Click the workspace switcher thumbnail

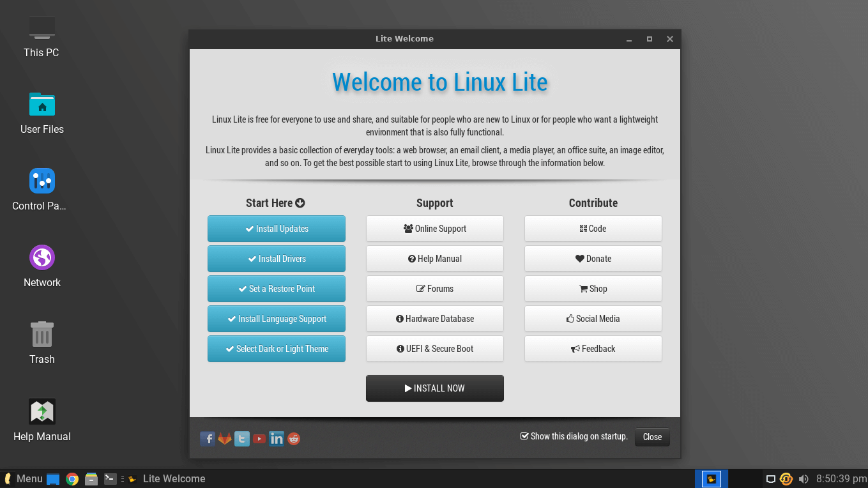pos(711,479)
